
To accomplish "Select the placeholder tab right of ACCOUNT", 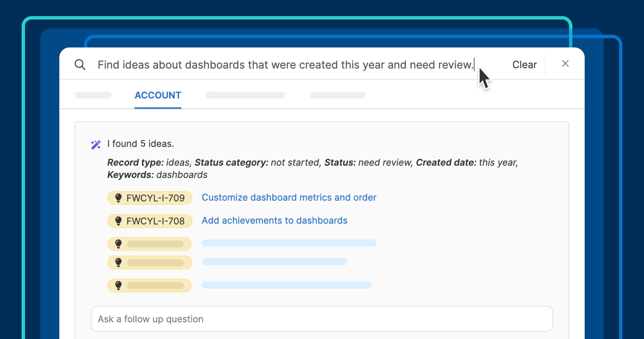I will coord(245,95).
